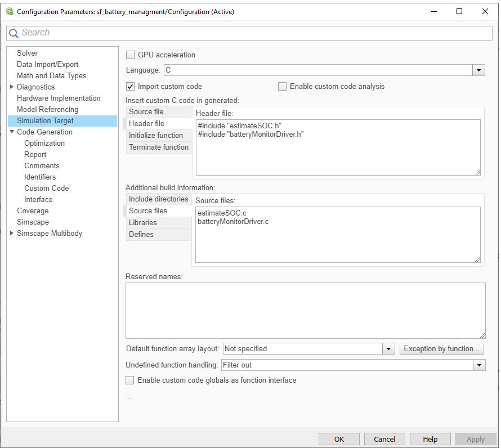Switch to the Include directories tab
This screenshot has width=501, height=448.
coord(159,199)
